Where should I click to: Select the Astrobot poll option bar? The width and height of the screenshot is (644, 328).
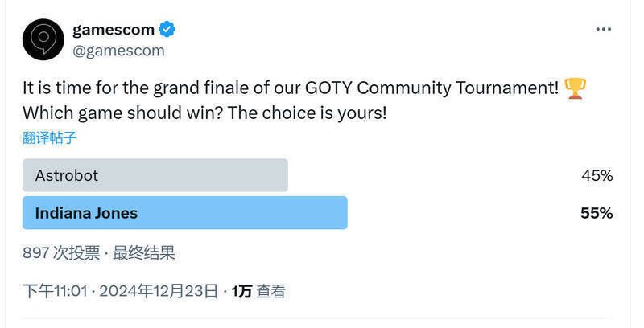coord(155,175)
